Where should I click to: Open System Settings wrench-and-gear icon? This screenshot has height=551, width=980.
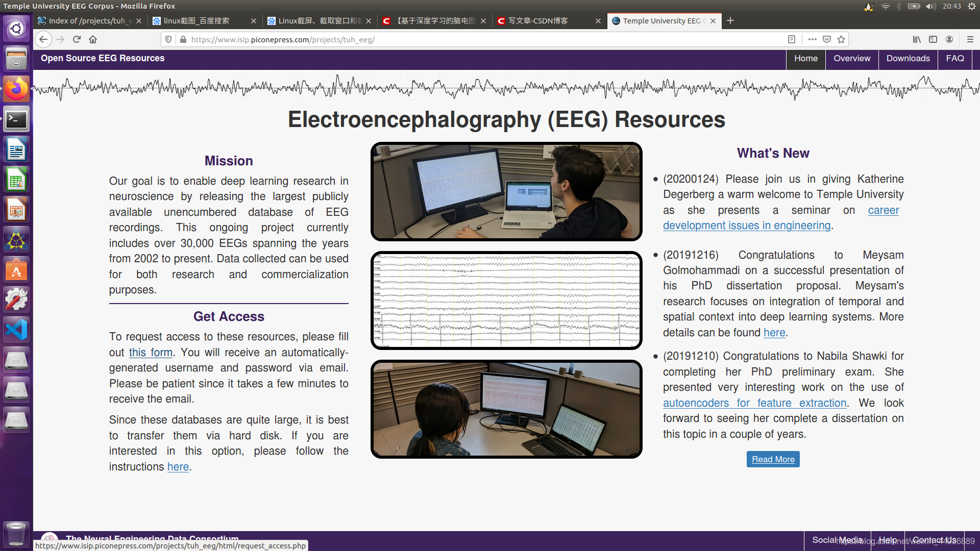tap(16, 300)
